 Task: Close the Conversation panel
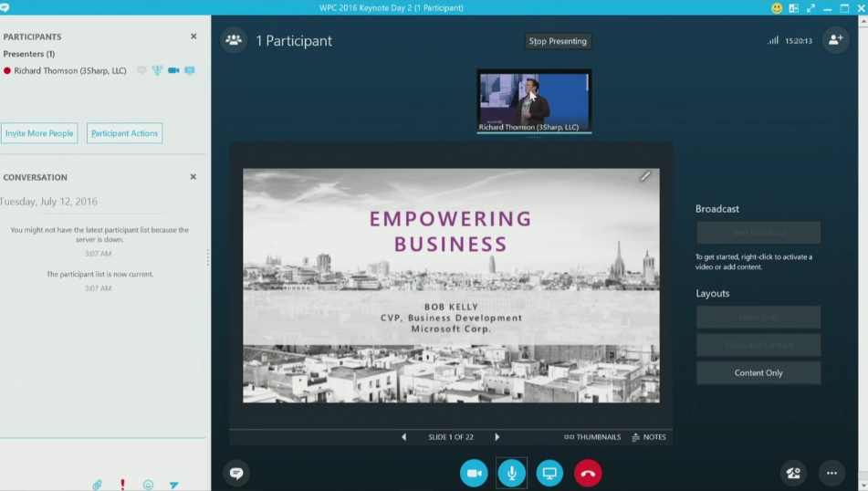point(193,177)
